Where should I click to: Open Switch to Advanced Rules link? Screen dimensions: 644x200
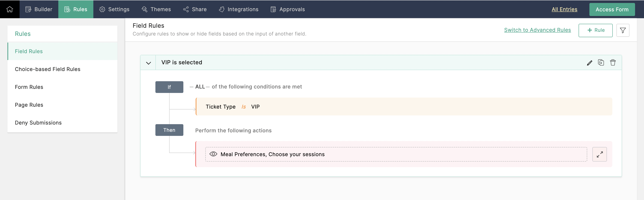point(537,30)
